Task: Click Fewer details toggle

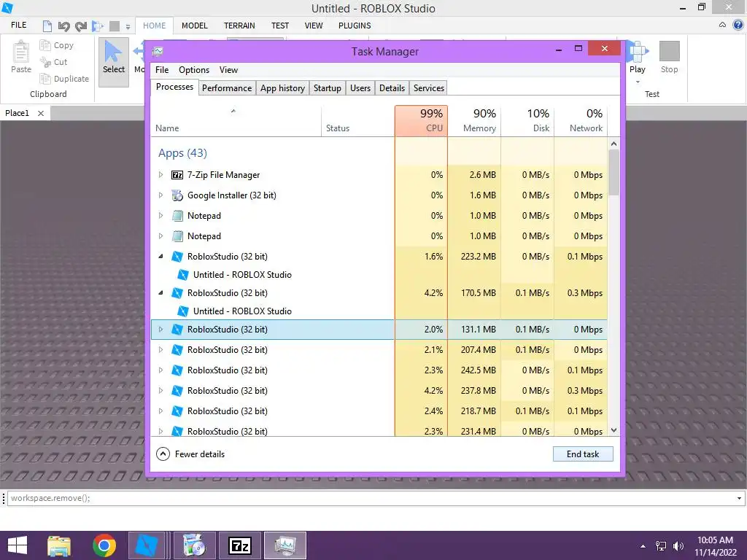Action: [190, 454]
